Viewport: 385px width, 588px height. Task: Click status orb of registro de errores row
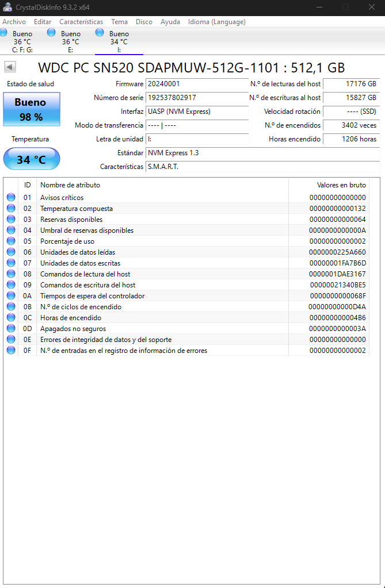click(11, 350)
